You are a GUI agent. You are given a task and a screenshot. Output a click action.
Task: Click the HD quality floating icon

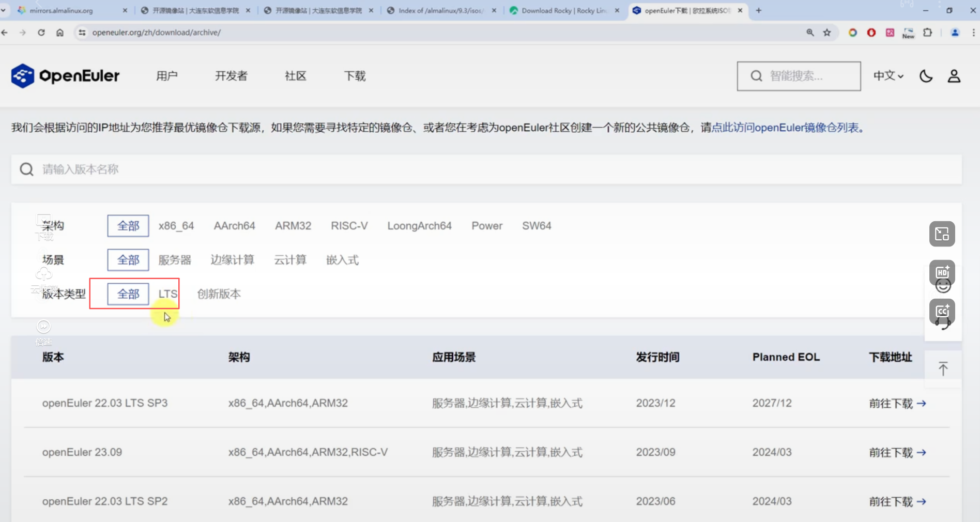pyautogui.click(x=942, y=272)
